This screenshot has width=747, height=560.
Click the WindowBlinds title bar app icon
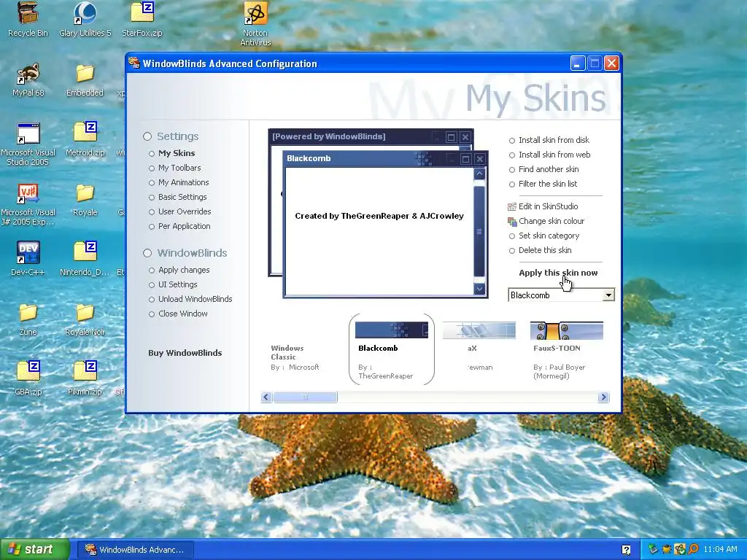pyautogui.click(x=134, y=63)
